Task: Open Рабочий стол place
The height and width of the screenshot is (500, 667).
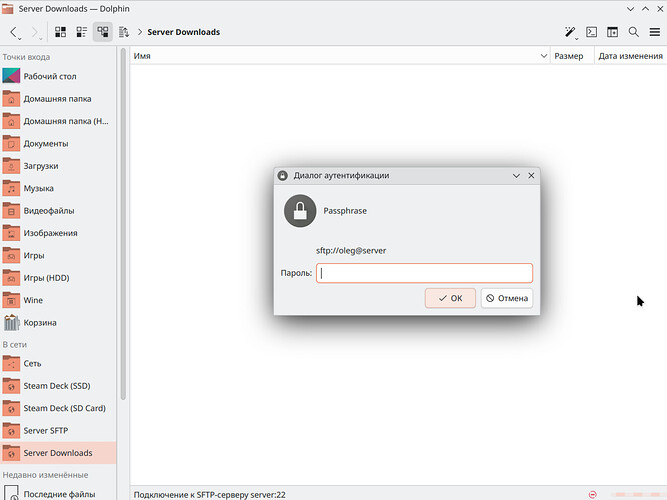Action: 58,76
